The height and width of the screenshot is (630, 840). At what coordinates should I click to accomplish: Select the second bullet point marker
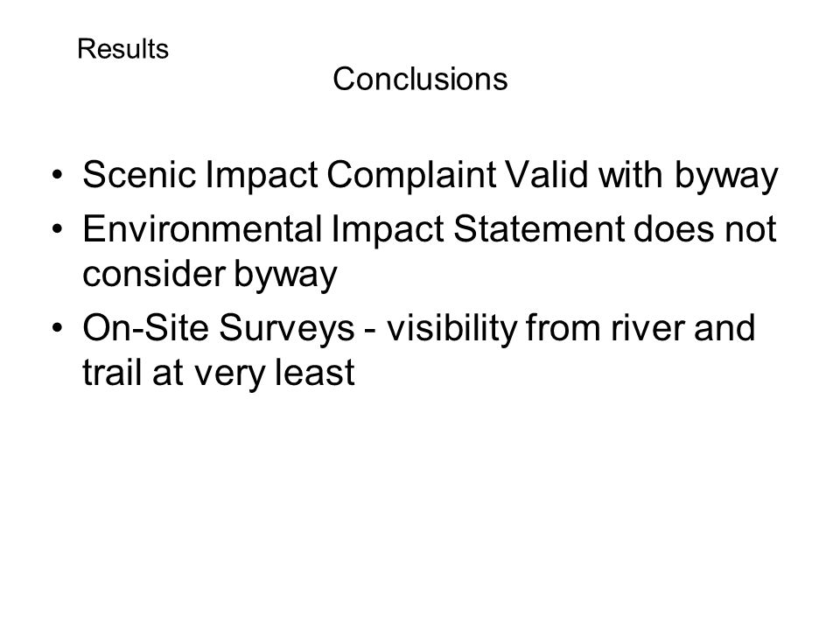[58, 229]
